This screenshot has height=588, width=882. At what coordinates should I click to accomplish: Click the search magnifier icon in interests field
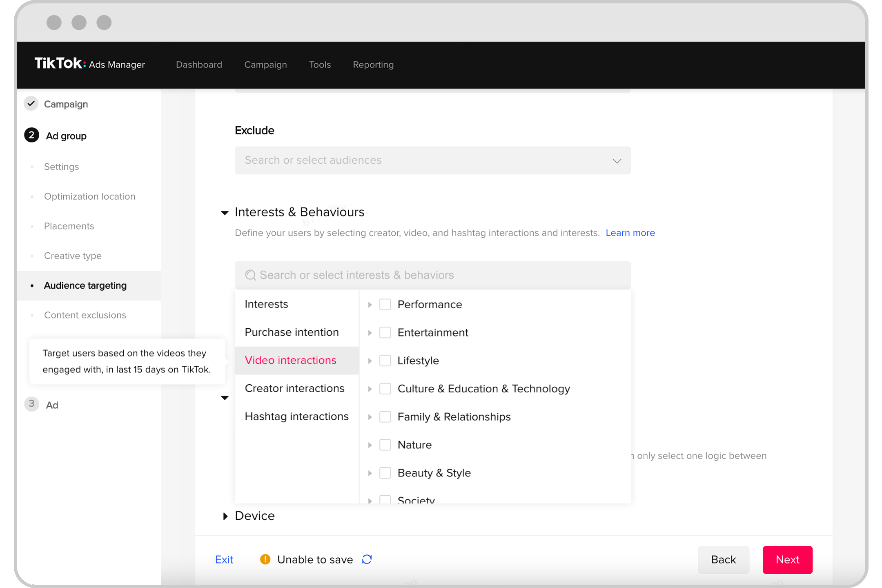tap(250, 275)
